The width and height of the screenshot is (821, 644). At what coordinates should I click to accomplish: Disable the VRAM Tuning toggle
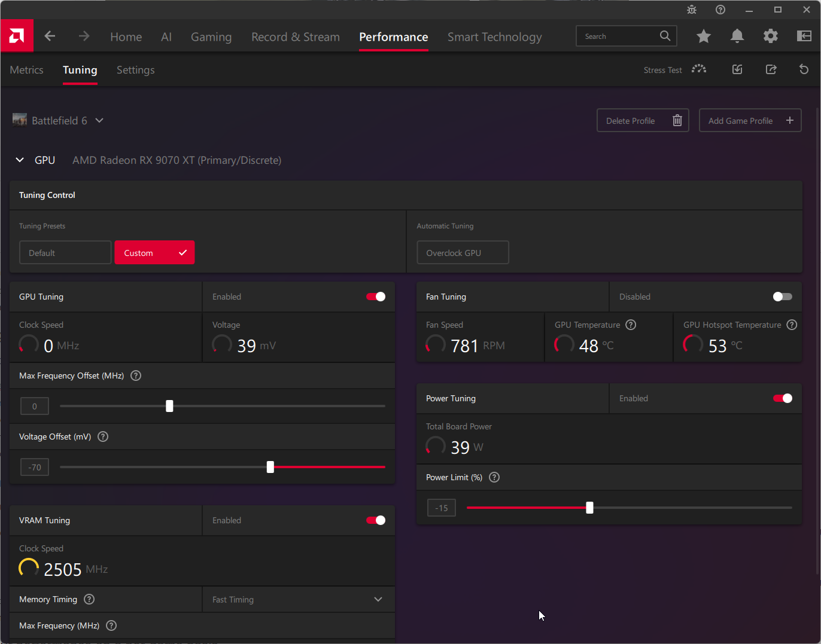(x=376, y=520)
